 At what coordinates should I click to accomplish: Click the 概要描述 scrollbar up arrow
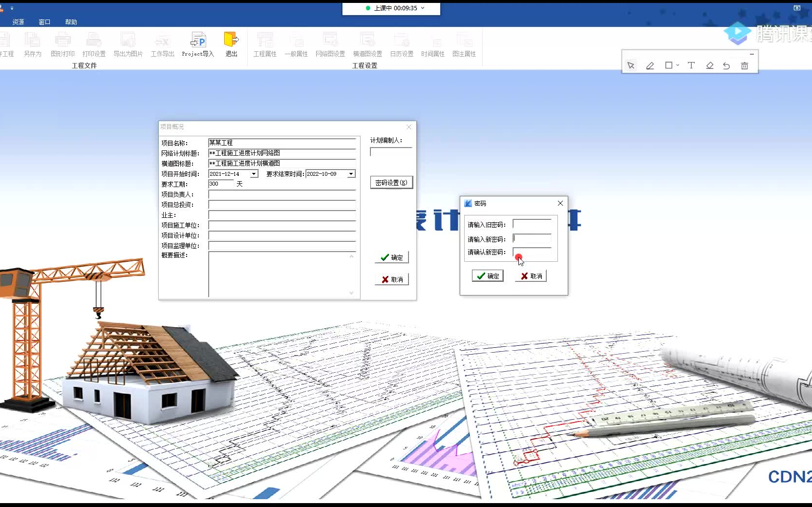(351, 256)
